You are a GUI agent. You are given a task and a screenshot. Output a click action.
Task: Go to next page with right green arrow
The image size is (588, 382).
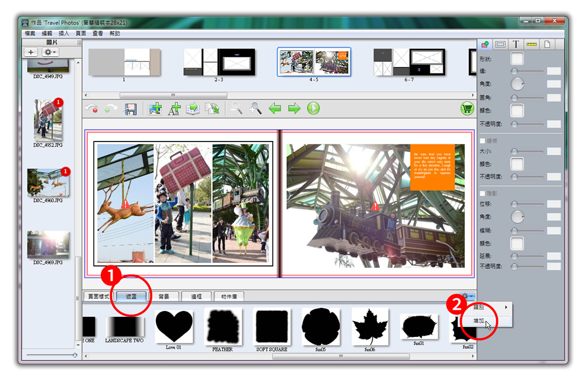[x=294, y=108]
